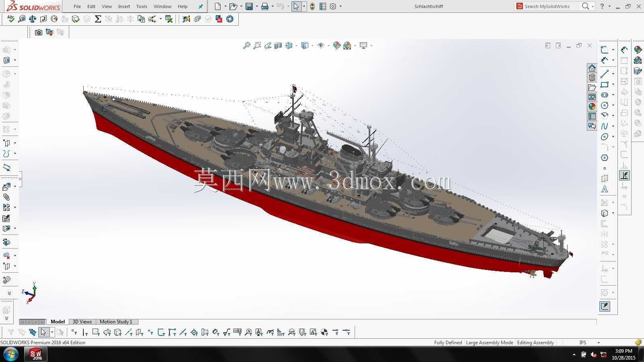Expand the unit system dropdown beside IPS
The width and height of the screenshot is (644, 362).
point(599,343)
